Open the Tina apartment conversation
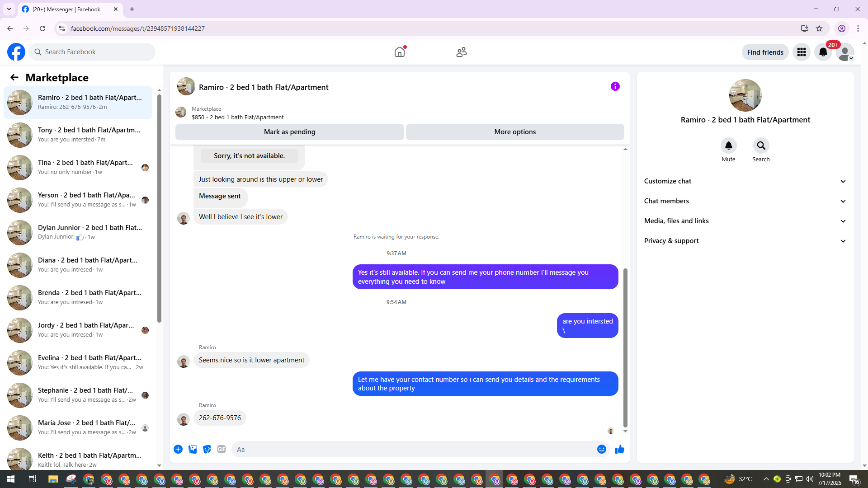This screenshot has width=868, height=488. pyautogui.click(x=78, y=167)
